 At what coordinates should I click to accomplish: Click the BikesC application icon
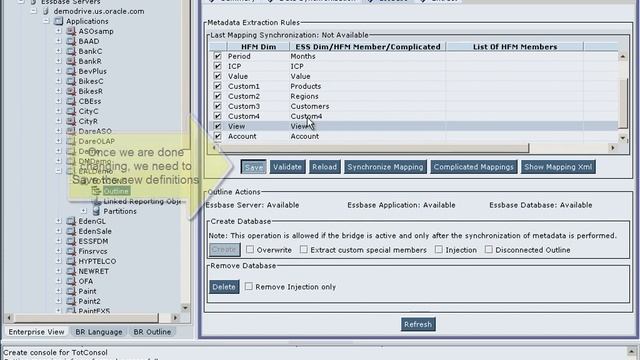[x=71, y=81]
